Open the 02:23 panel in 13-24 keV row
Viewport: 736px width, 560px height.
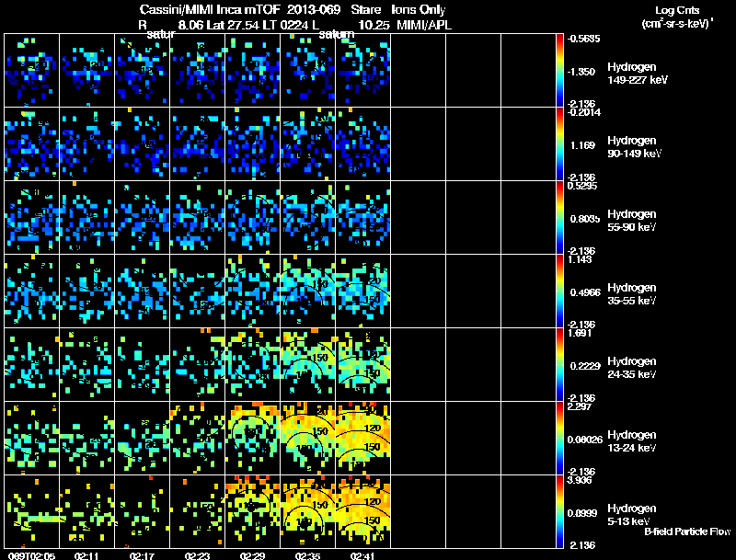197,439
